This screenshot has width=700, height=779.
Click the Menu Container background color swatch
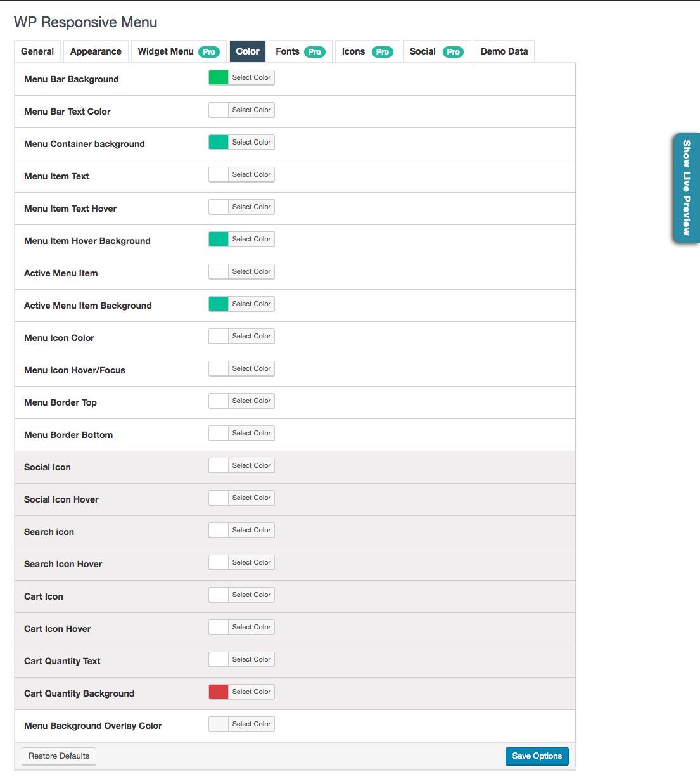(218, 142)
